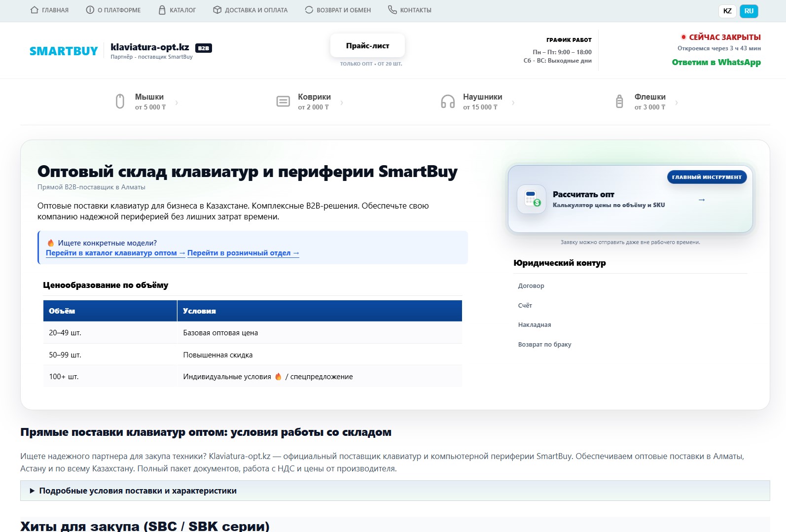786x532 pixels.
Task: Open the Каталог menu item
Action: tap(182, 10)
